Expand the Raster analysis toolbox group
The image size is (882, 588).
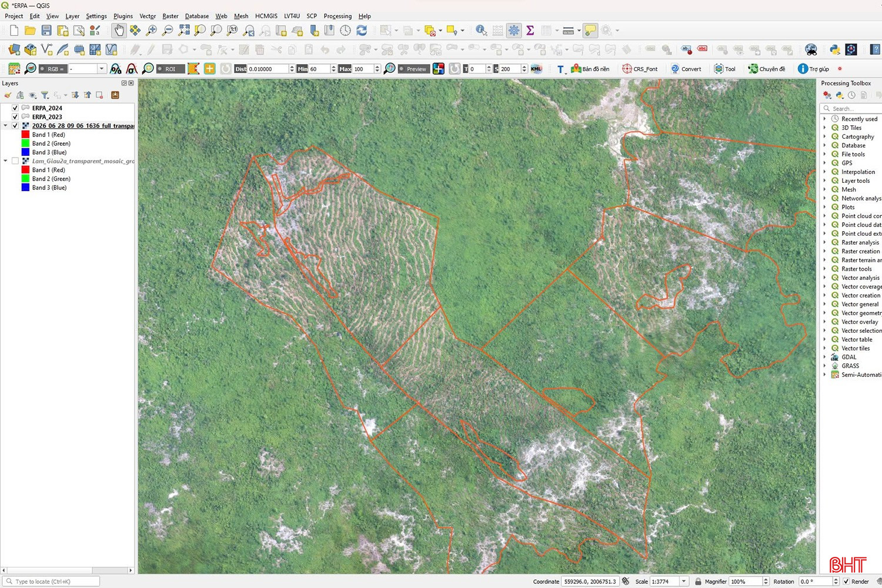pos(824,242)
